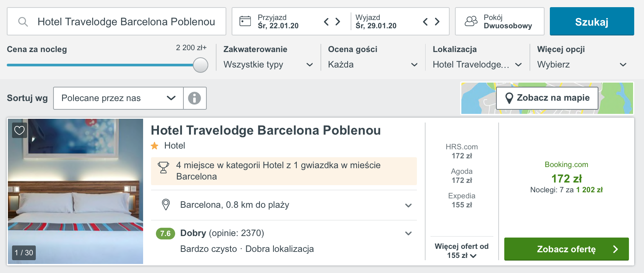Image resolution: width=644 pixels, height=273 pixels.
Task: Move arrival date to previous day
Action: 326,21
